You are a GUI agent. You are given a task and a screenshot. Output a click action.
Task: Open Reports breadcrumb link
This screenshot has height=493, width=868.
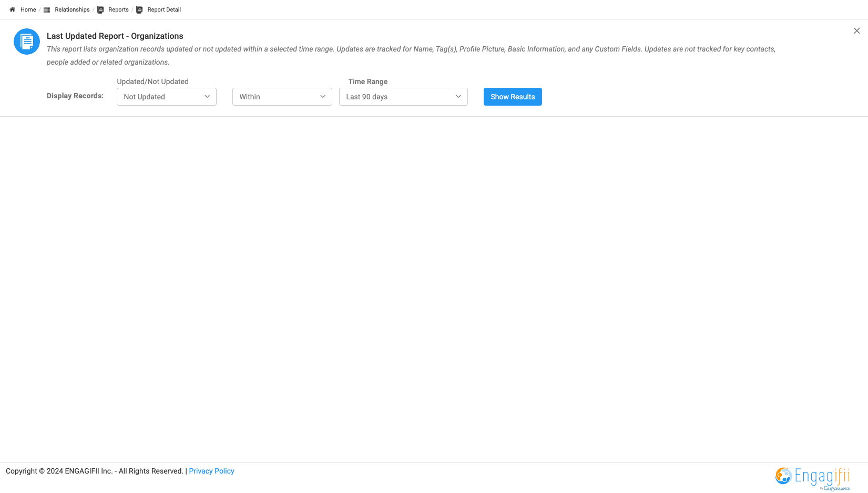(x=118, y=9)
